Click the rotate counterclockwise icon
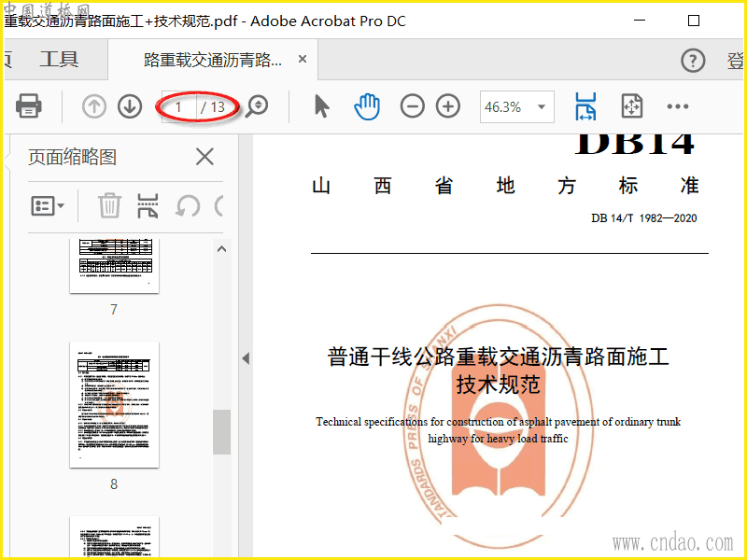747x560 pixels. click(188, 206)
